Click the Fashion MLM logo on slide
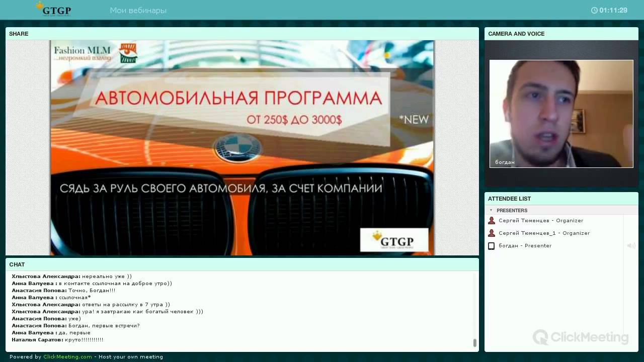The width and height of the screenshot is (644, 362). click(96, 53)
